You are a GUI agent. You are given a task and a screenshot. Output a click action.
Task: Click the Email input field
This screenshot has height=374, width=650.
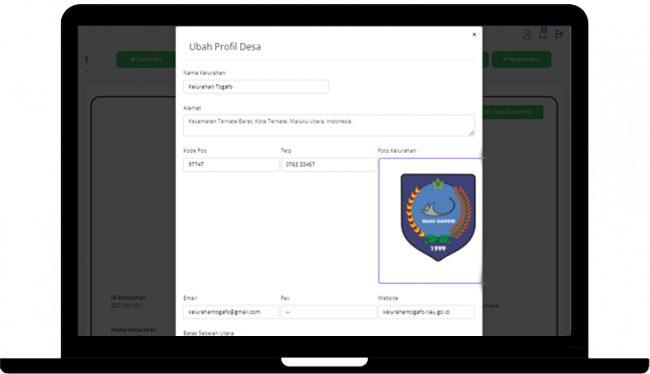[231, 312]
